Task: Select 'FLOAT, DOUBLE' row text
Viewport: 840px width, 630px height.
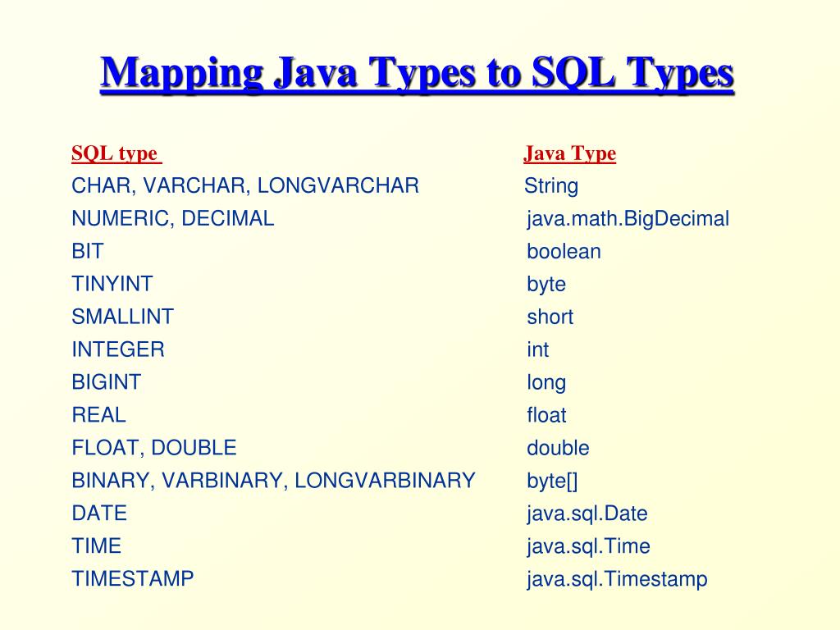Action: coord(153,448)
